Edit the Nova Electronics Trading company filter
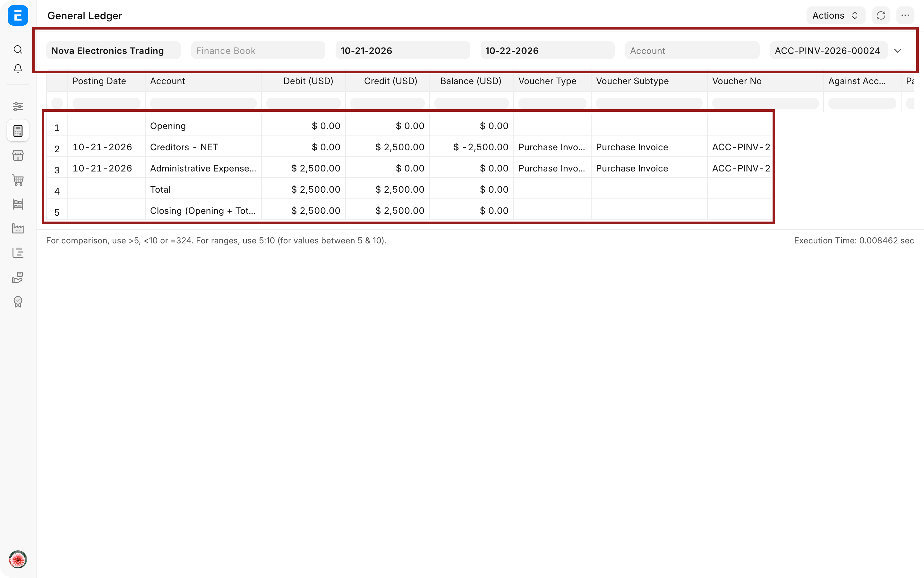The height and width of the screenshot is (578, 924). click(113, 50)
